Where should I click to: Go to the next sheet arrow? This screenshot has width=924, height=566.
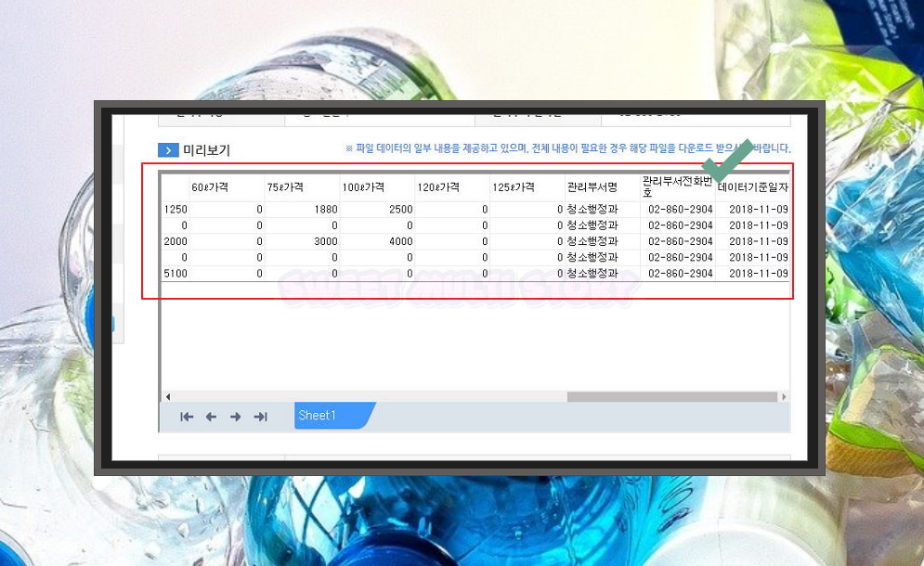(236, 417)
